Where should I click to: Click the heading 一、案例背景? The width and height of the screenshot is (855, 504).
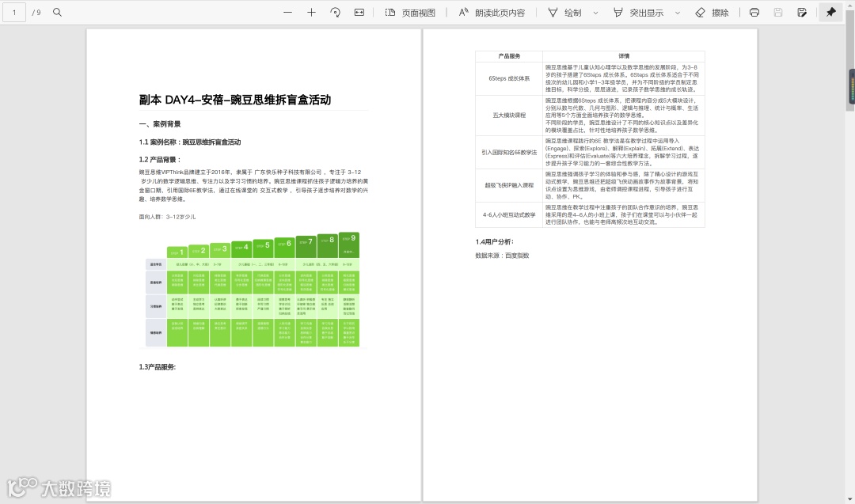[160, 124]
